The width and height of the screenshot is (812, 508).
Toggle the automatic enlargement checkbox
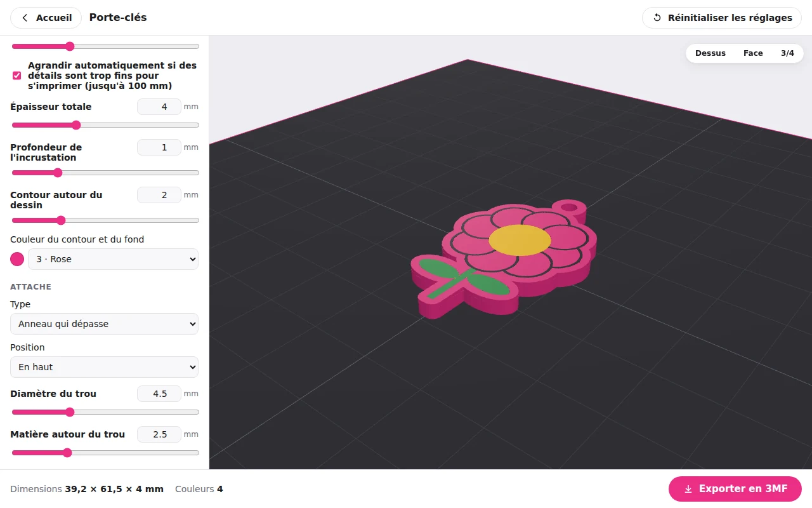[17, 76]
